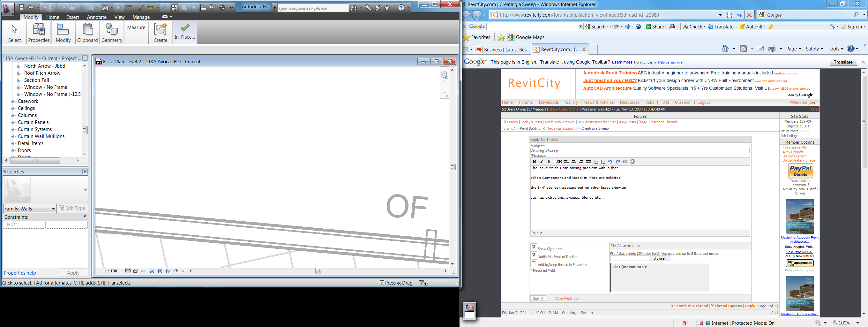868x327 pixels.
Task: Click the Select arrow tool in ribbon
Action: pos(14,33)
